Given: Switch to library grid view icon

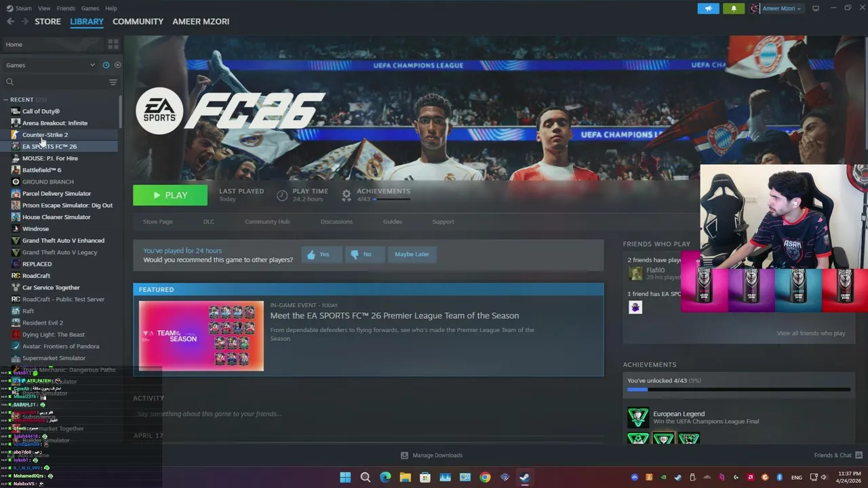Looking at the screenshot, I should 113,44.
